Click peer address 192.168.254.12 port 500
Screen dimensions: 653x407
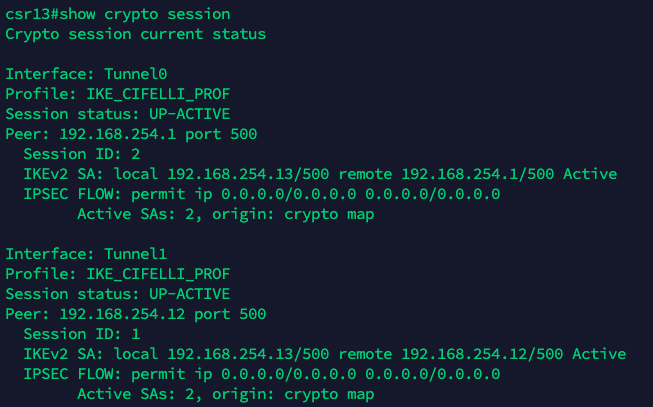click(x=163, y=314)
